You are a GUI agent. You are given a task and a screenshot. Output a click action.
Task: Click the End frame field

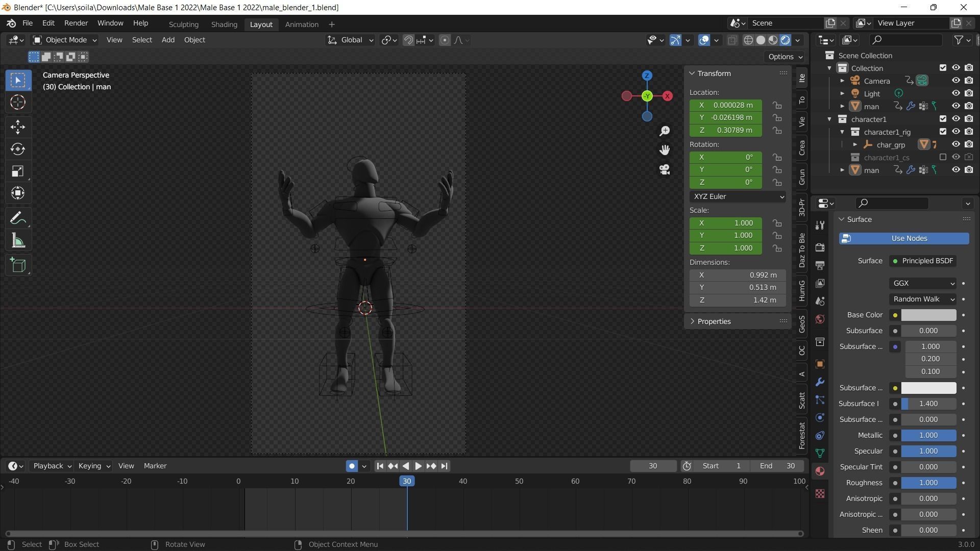click(777, 466)
